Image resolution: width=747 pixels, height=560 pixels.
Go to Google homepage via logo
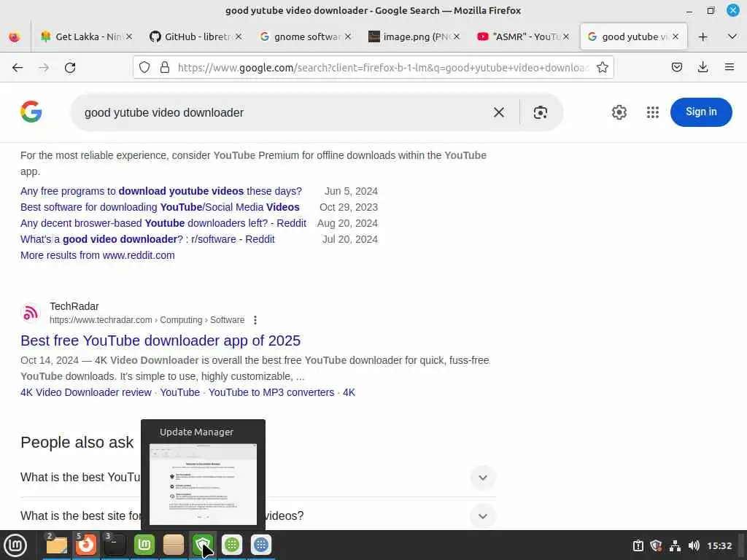click(x=31, y=112)
